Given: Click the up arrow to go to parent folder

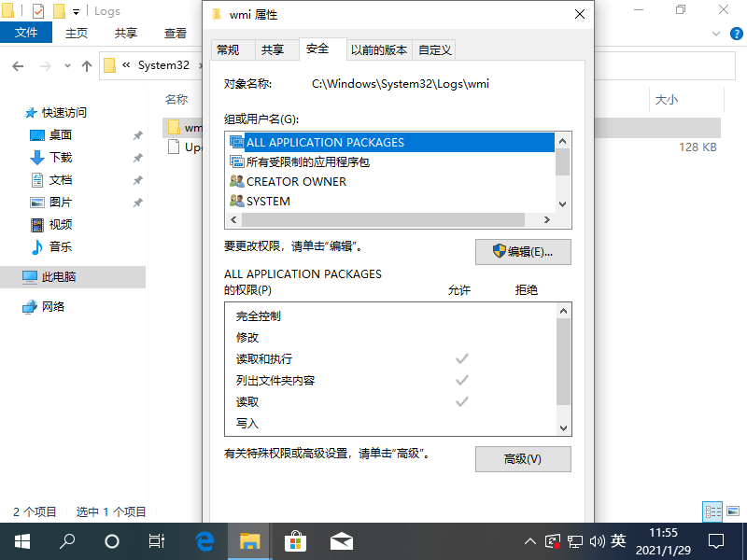Looking at the screenshot, I should pyautogui.click(x=85, y=65).
